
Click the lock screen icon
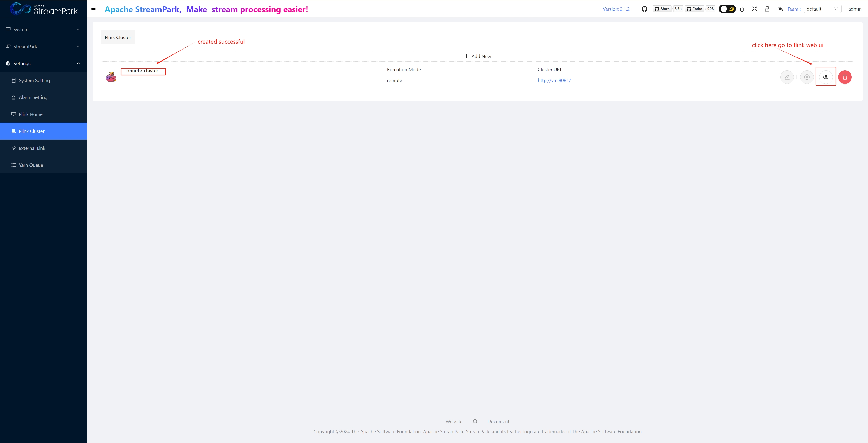click(x=767, y=9)
